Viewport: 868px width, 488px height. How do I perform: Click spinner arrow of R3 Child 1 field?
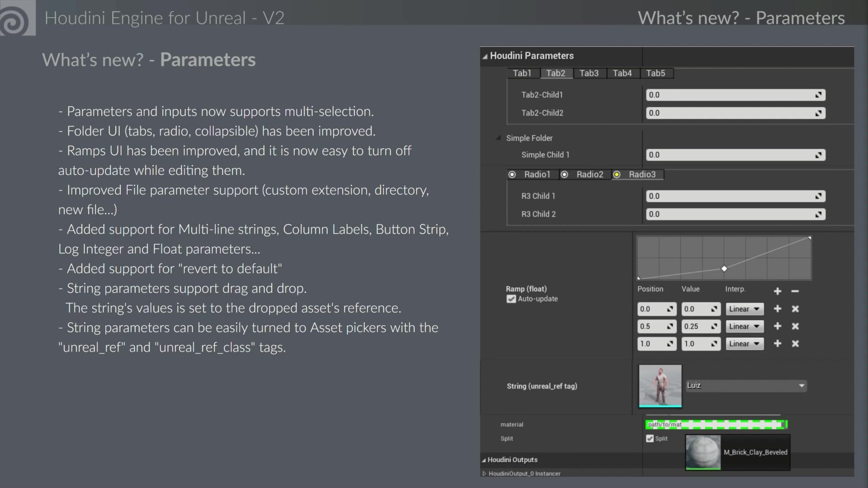tap(818, 196)
